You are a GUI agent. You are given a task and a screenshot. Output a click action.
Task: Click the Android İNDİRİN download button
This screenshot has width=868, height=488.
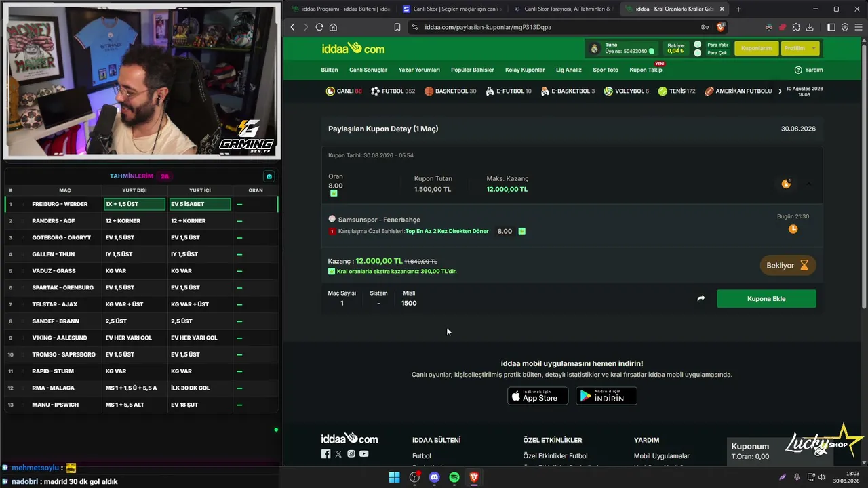click(x=606, y=396)
